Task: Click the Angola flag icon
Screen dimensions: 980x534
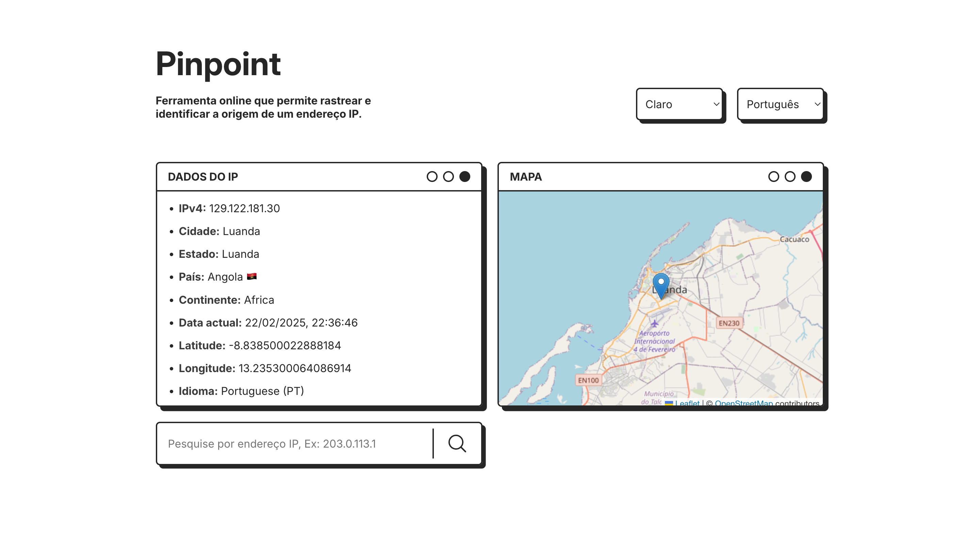Action: pos(251,277)
